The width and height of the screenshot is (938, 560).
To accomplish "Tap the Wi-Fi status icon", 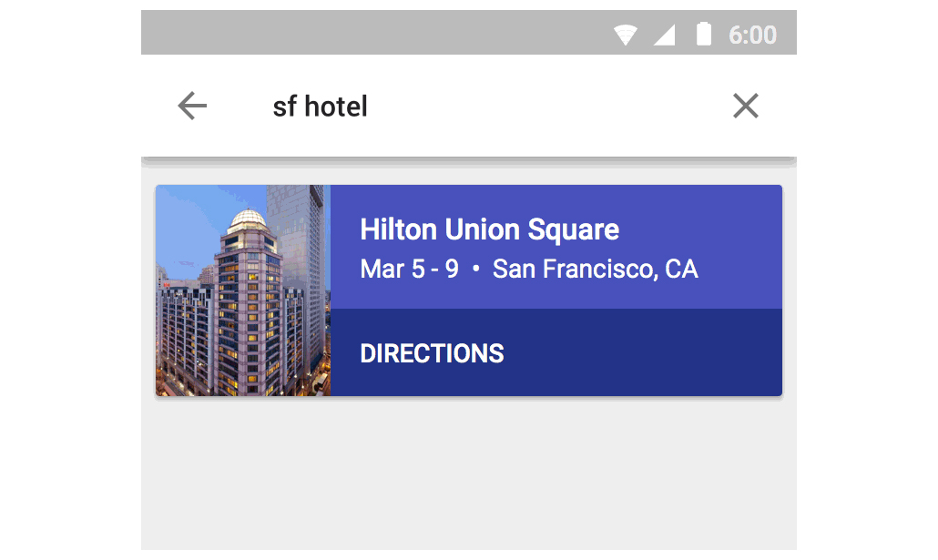I will [x=625, y=36].
